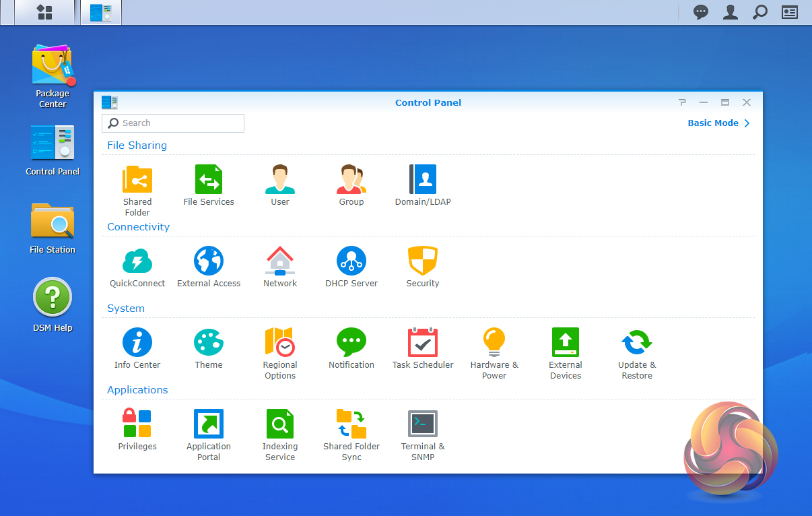This screenshot has height=516, width=812.
Task: Click the Applications section heading
Action: (137, 390)
